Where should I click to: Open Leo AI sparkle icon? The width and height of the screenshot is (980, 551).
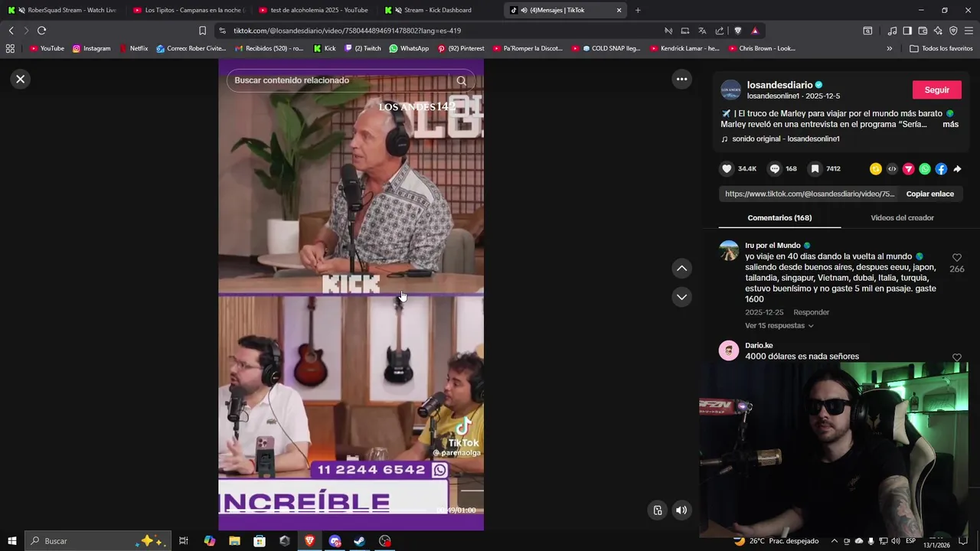[x=938, y=31]
